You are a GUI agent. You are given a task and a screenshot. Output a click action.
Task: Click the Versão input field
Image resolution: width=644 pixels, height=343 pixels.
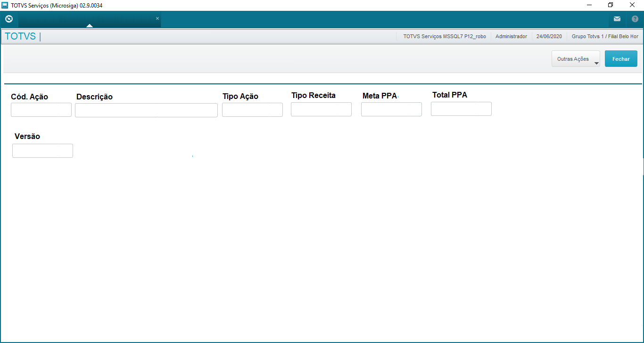click(x=42, y=151)
